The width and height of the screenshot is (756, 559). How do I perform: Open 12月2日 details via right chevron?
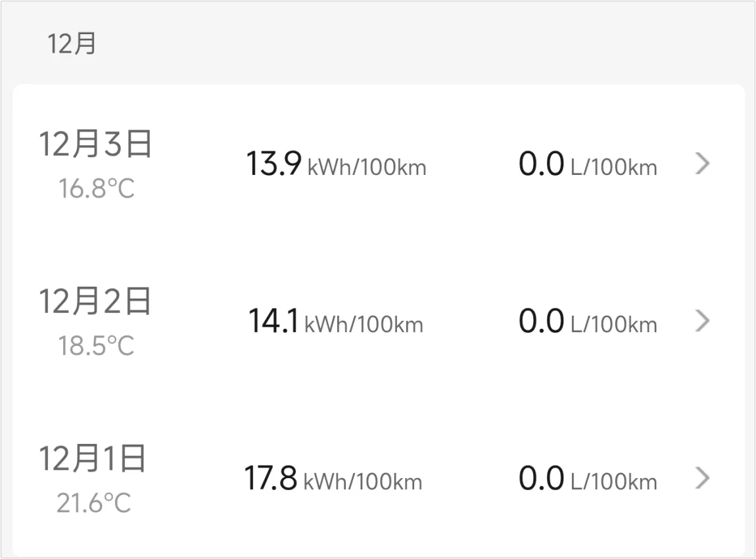point(702,321)
